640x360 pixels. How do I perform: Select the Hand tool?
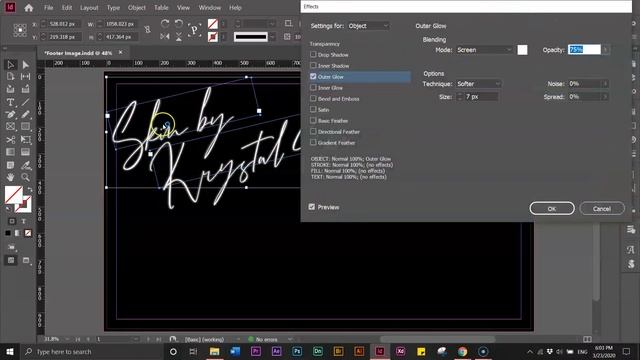click(11, 177)
